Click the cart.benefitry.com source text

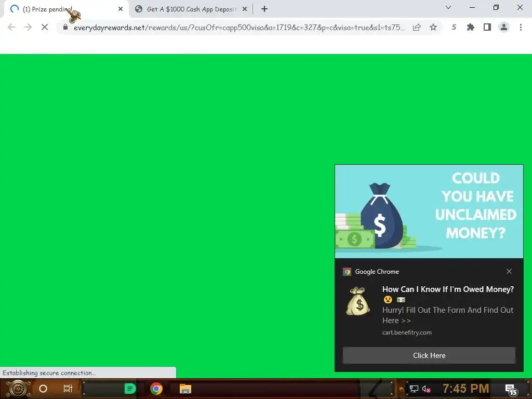tap(407, 332)
